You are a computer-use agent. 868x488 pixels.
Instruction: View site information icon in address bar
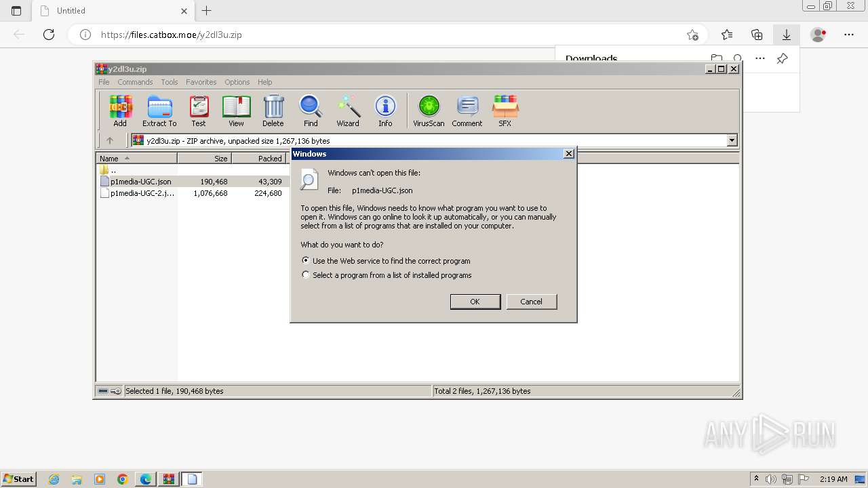(85, 35)
